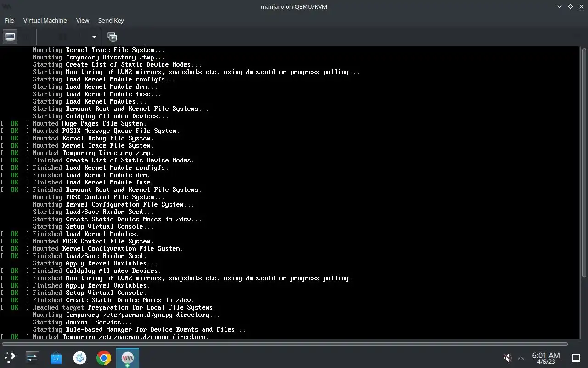
Task: Click the 'Starting Journal Service...' line
Action: point(82,322)
